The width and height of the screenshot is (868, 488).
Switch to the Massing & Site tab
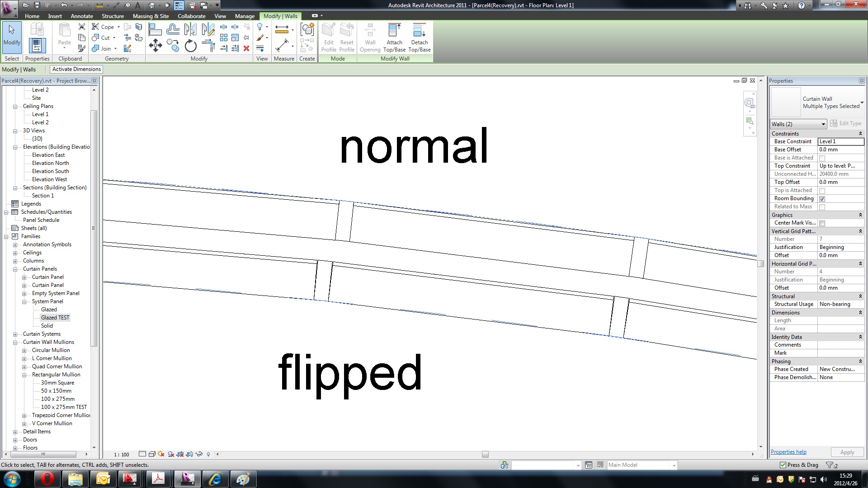(151, 16)
